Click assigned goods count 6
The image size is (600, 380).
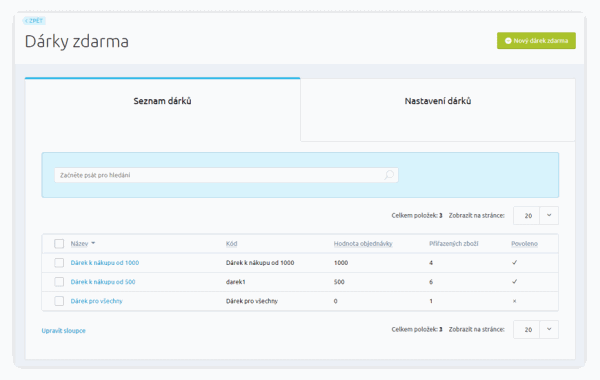click(431, 282)
